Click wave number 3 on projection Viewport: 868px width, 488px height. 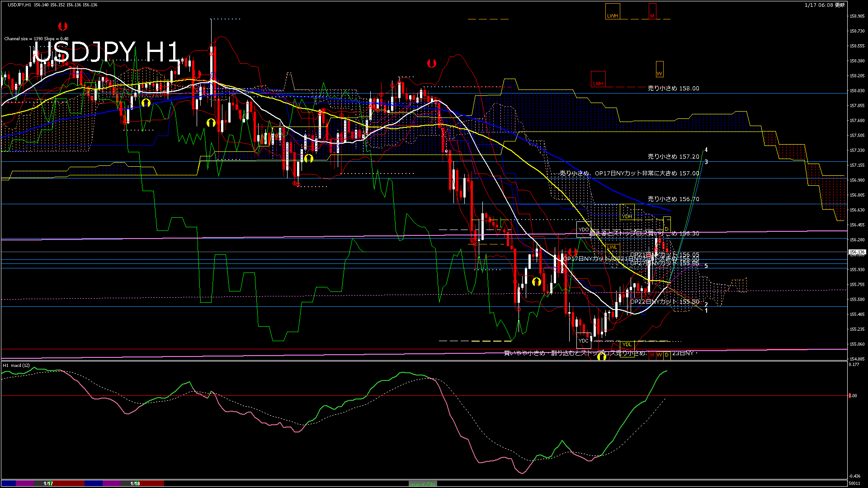tap(706, 162)
